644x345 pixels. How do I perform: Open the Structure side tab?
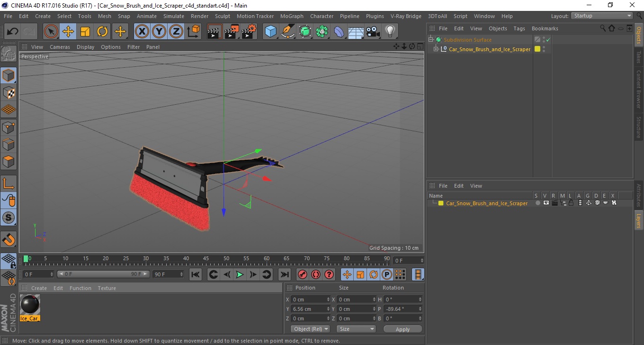coord(638,127)
